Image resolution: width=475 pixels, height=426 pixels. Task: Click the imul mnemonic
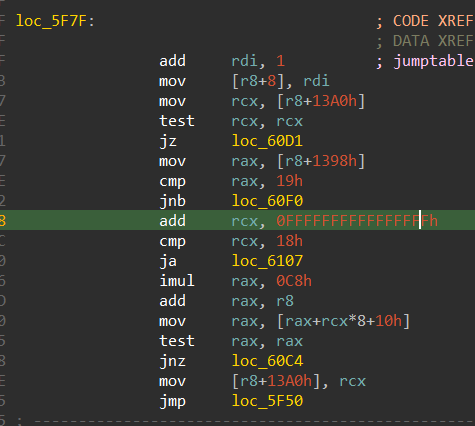[177, 281]
